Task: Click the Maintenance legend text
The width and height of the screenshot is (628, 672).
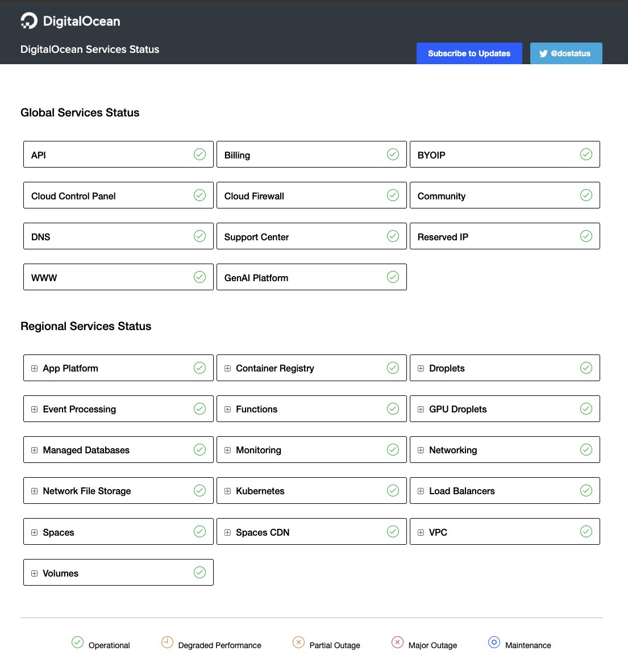Action: [528, 645]
